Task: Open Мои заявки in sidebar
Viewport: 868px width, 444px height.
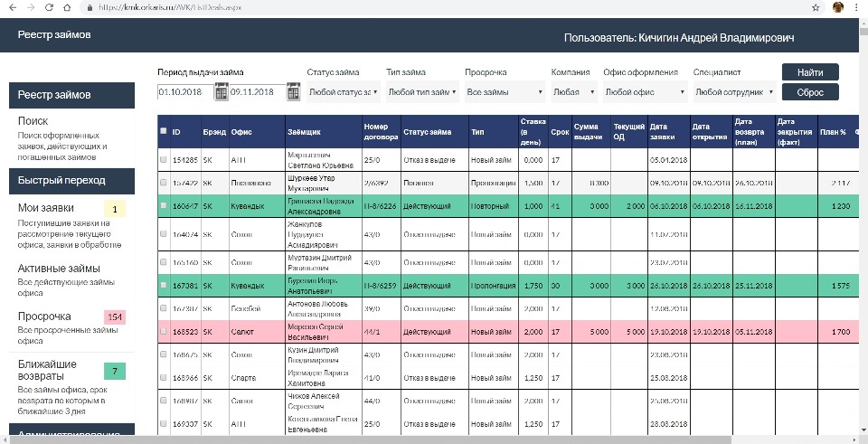Action: 45,208
